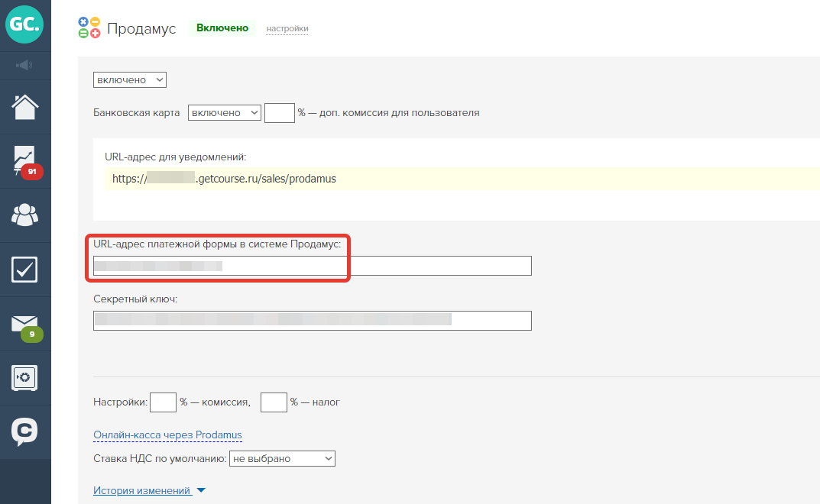Click the Секретный ключ input field
This screenshot has height=504, width=820.
tap(313, 321)
